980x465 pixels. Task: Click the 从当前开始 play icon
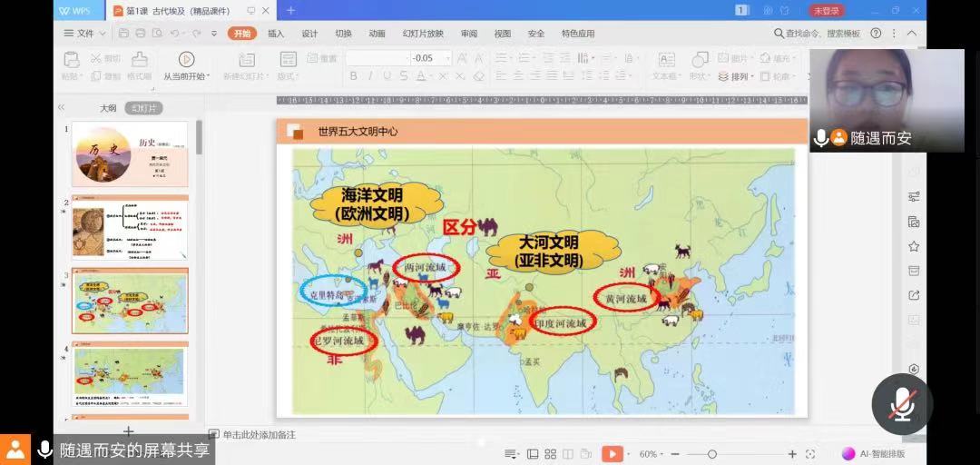[186, 59]
